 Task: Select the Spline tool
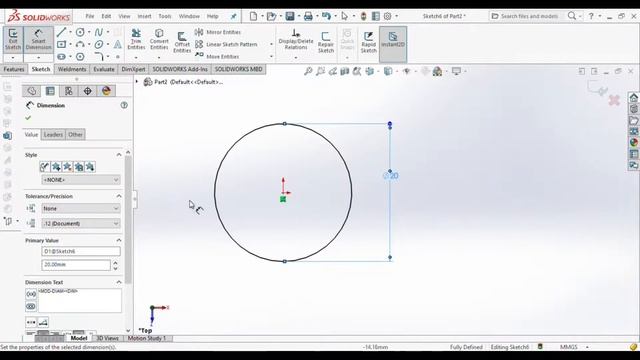(x=99, y=32)
